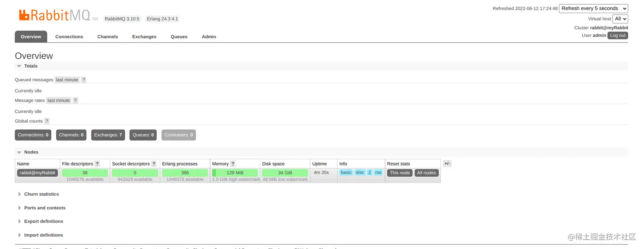Switch to the Channels tab
The width and height of the screenshot is (644, 249).
coord(107,37)
